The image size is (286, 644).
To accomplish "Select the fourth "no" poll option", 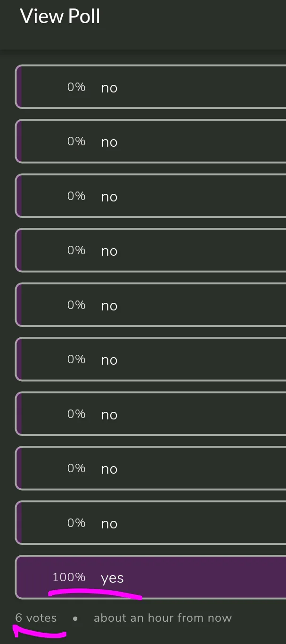I will coord(151,250).
